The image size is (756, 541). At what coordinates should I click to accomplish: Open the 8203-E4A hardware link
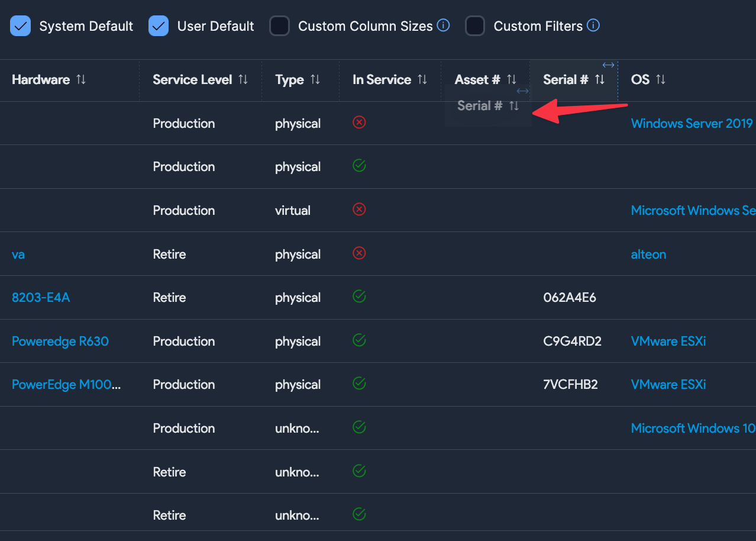[41, 298]
